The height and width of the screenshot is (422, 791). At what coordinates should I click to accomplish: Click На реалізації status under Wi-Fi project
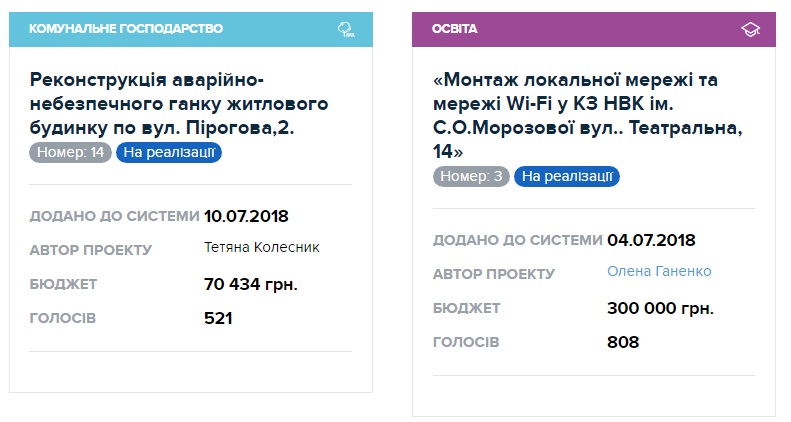(x=567, y=176)
